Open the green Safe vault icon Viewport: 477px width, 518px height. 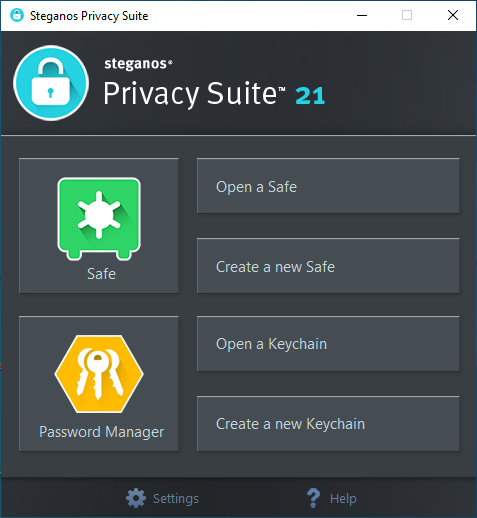(x=99, y=219)
